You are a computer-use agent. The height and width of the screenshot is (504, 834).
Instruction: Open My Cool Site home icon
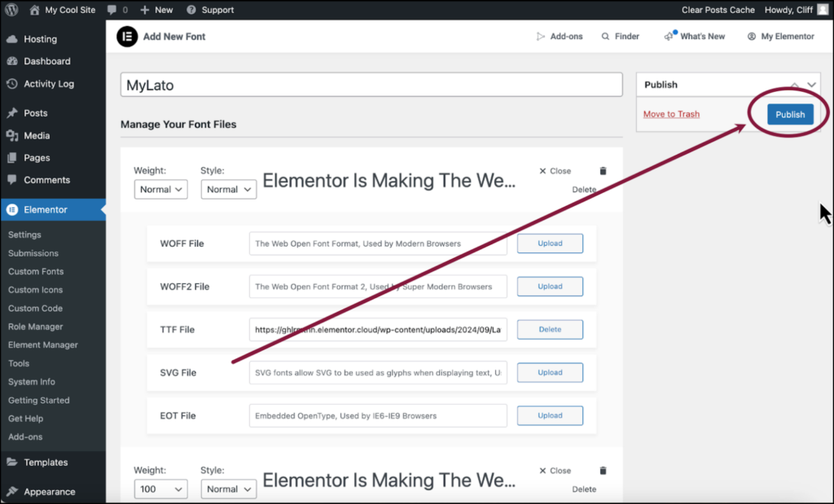coord(34,10)
